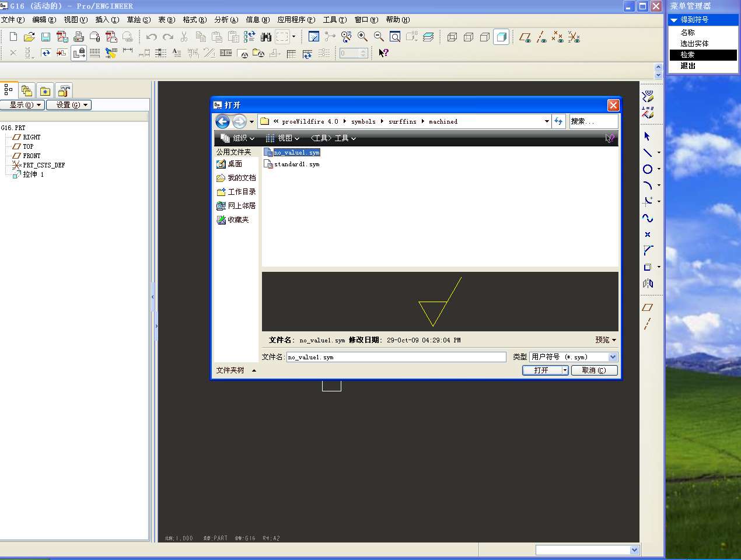The image size is (741, 560).
Task: Choose the Line sketch tool
Action: pos(647,152)
